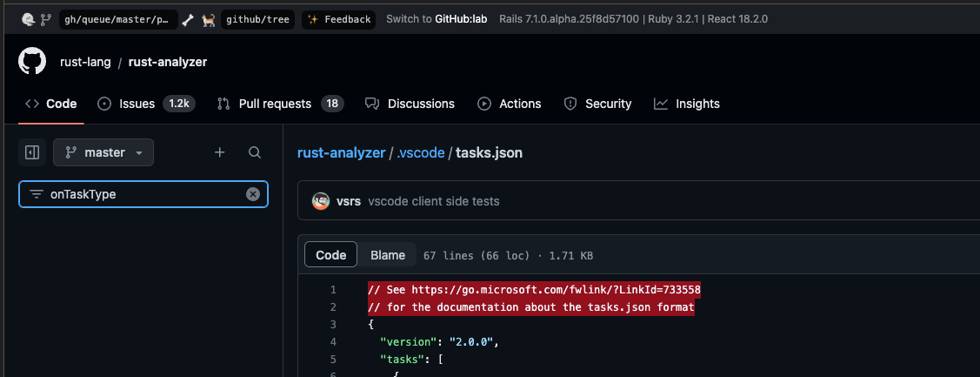Open the master branch dropdown

pyautogui.click(x=103, y=152)
